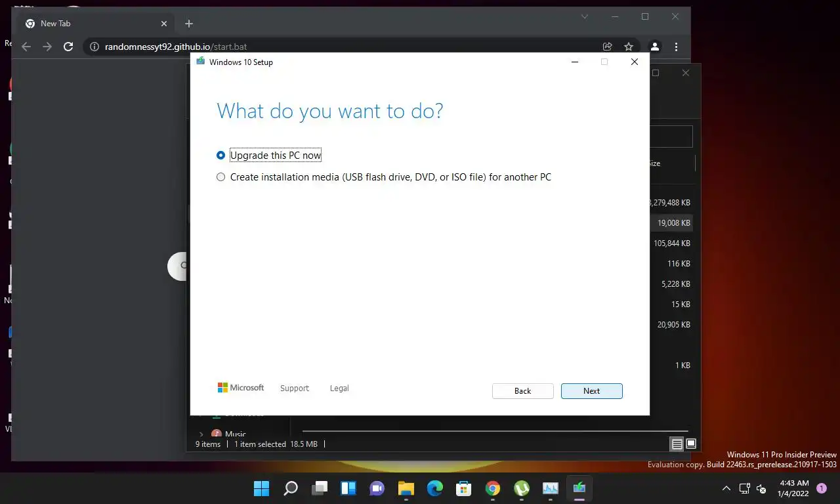Select the 116 KB file row
This screenshot has width=840, height=504.
click(x=671, y=264)
